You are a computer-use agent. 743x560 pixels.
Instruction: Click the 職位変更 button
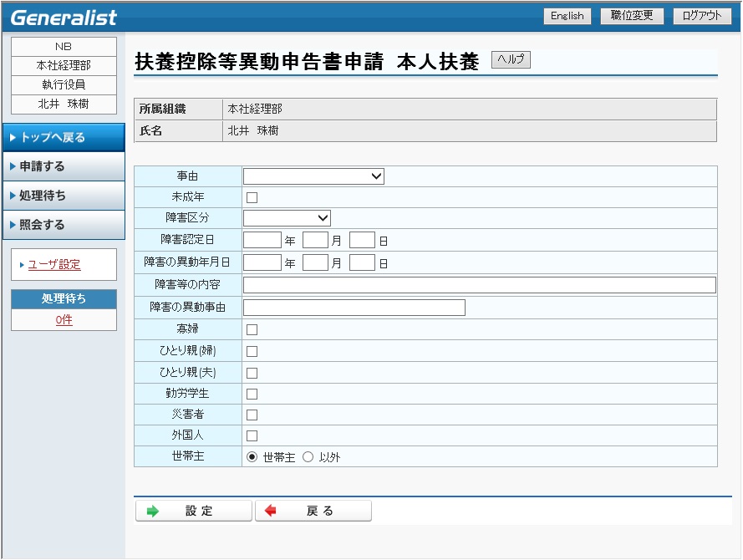point(632,16)
